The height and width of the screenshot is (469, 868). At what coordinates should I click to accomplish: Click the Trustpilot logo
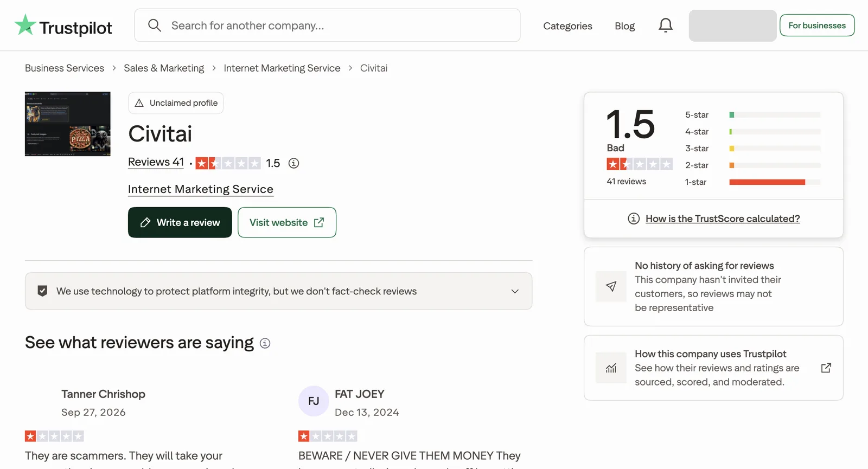coord(63,25)
